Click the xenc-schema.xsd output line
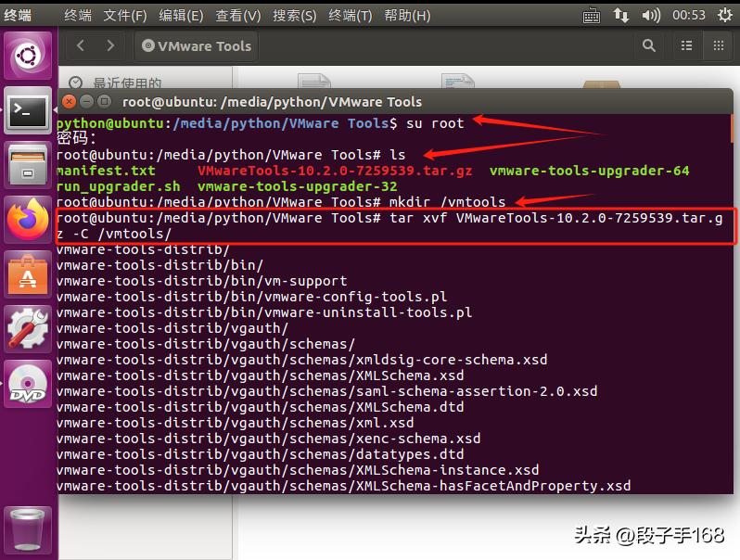This screenshot has height=560, width=740. click(269, 439)
